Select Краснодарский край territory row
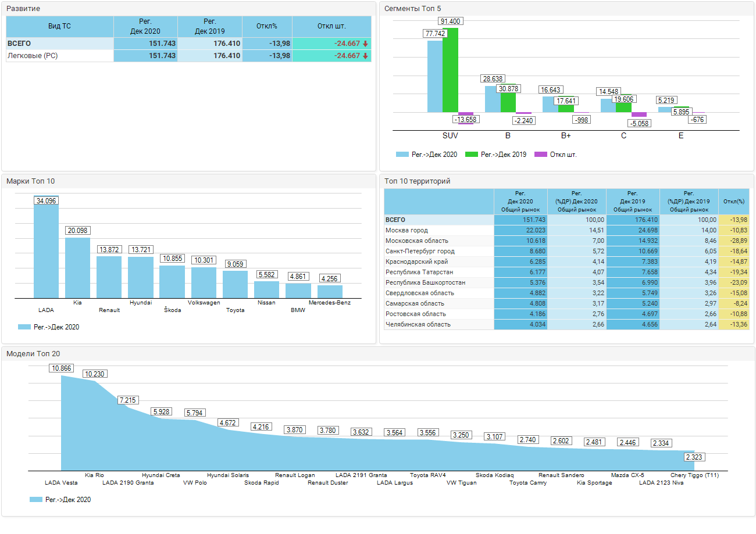Viewport: 756px width, 534px height. [566, 262]
